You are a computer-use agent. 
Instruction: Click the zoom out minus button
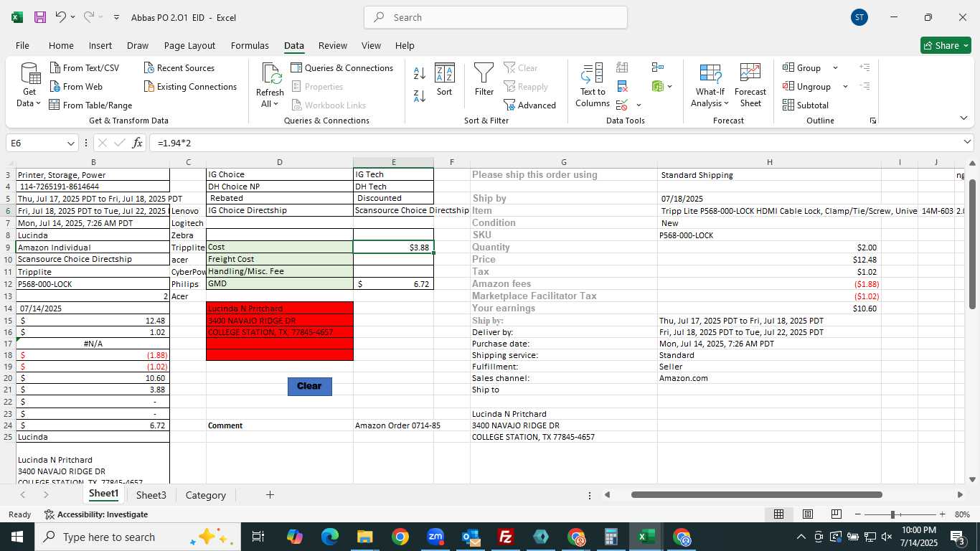858,514
